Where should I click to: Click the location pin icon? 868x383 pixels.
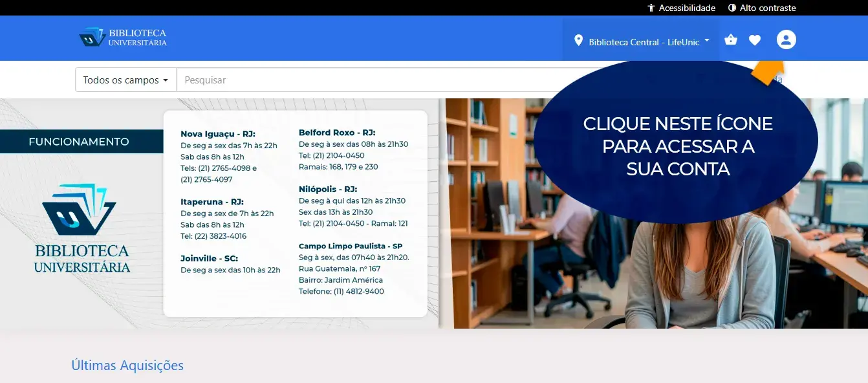pos(578,41)
